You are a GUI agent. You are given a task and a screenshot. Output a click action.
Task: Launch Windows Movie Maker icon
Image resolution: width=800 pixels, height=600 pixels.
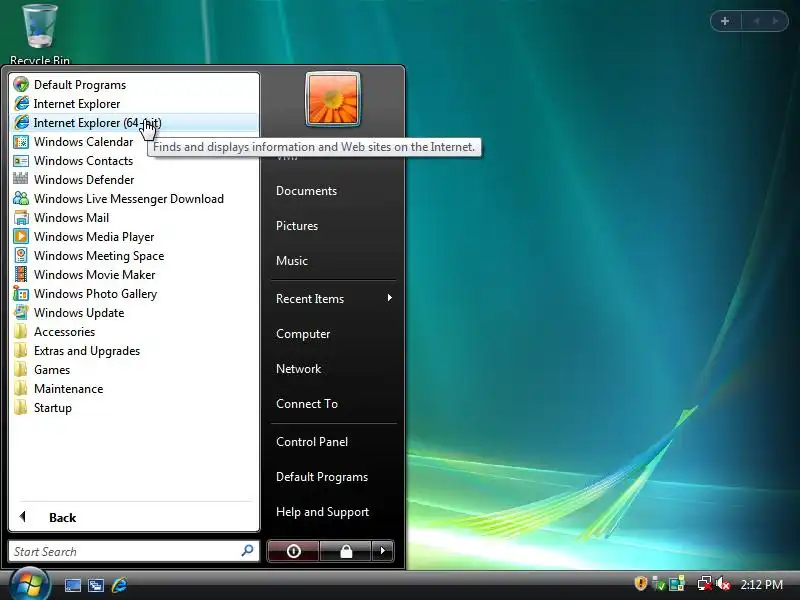[21, 274]
